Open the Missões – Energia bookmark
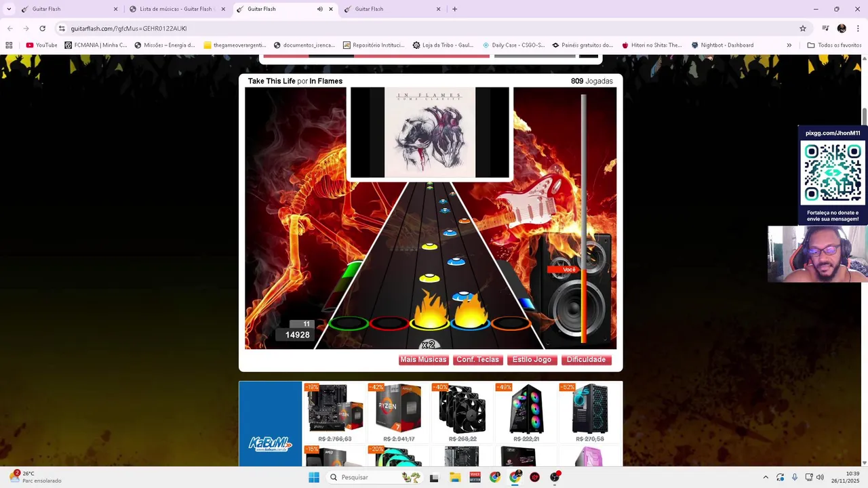The width and height of the screenshot is (868, 488). [x=165, y=45]
